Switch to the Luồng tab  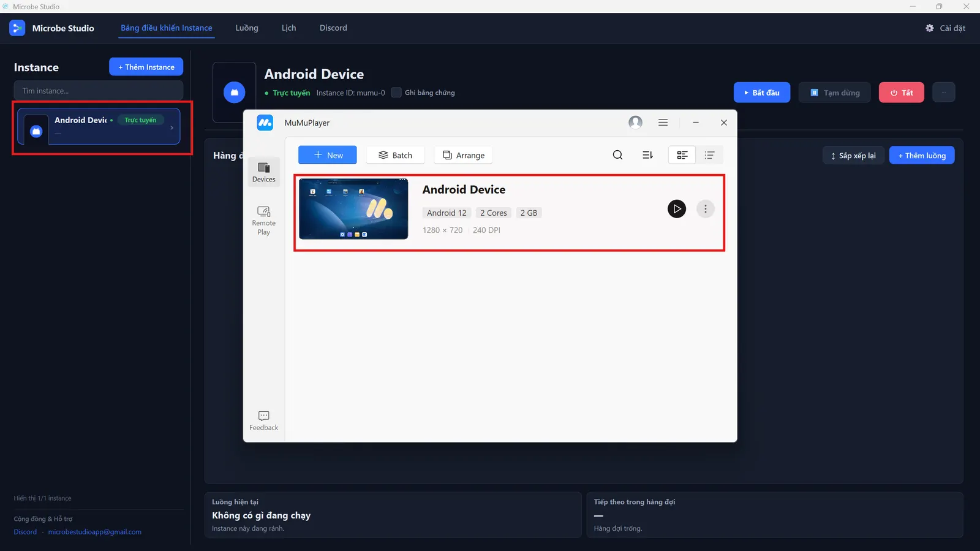coord(247,28)
